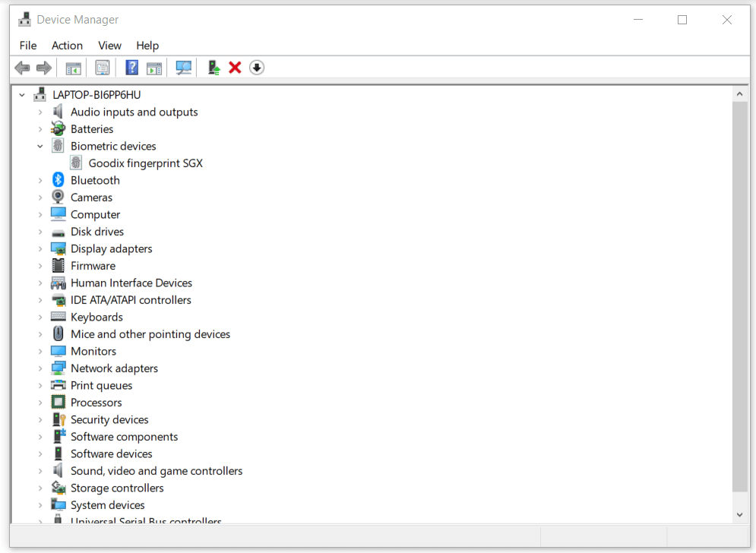Click the Update device driver toolbar icon
756x553 pixels.
[214, 68]
